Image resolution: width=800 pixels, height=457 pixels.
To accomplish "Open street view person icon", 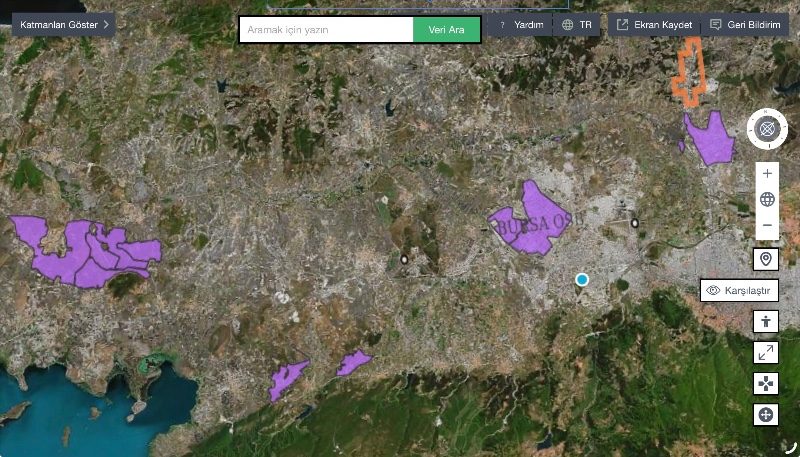I will point(766,322).
